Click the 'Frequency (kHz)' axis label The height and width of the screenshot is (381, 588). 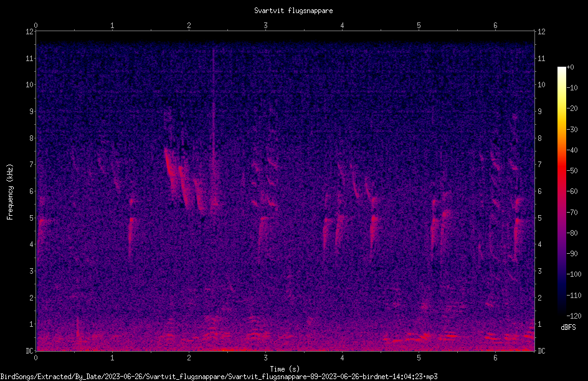click(10, 192)
